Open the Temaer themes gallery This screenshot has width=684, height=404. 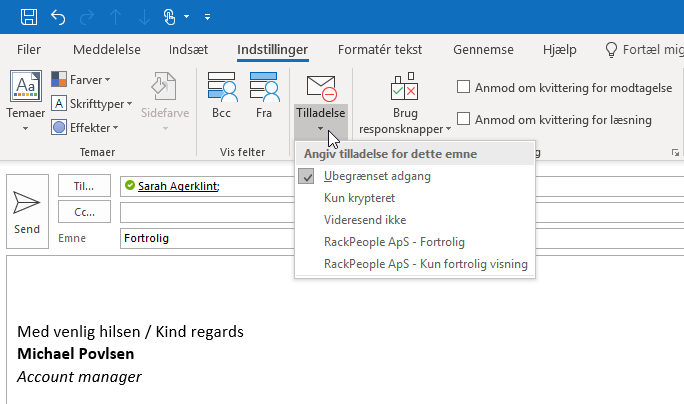coord(24,97)
